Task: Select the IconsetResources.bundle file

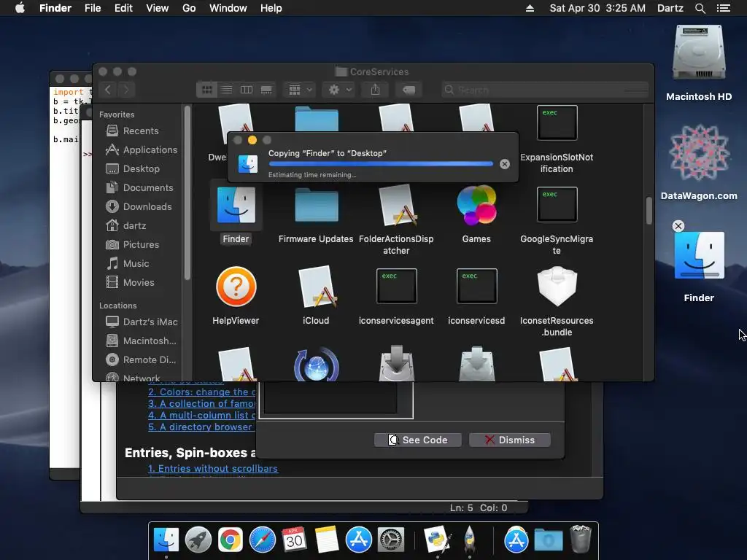Action: click(x=557, y=286)
